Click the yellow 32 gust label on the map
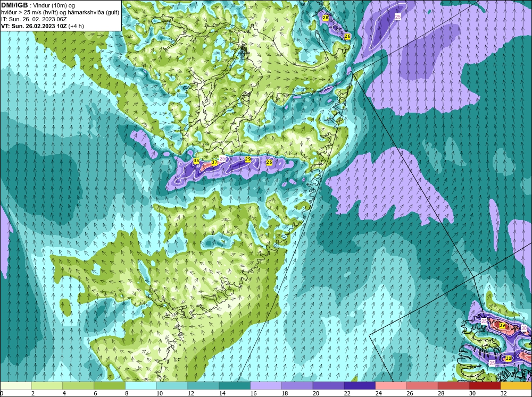Screen dimensions: 532x397 click(508, 358)
